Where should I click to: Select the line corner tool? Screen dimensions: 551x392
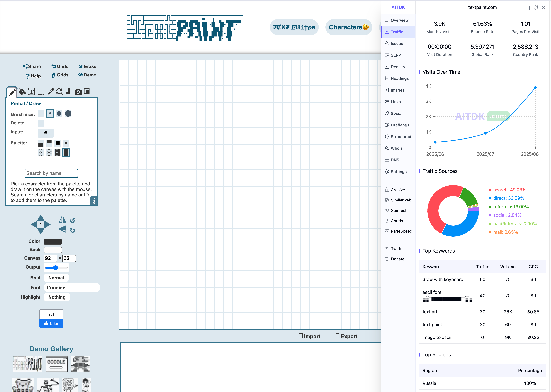(x=68, y=92)
